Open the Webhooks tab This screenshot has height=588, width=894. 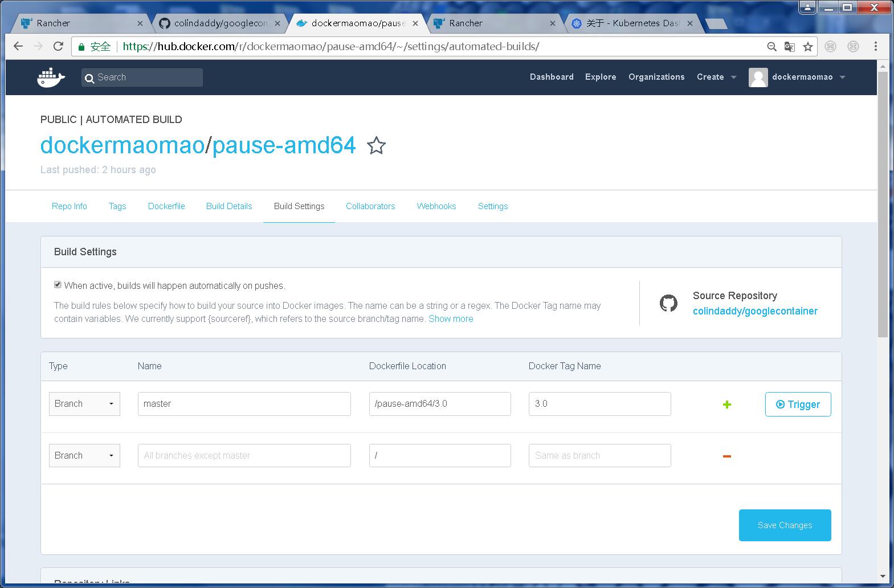(x=436, y=206)
